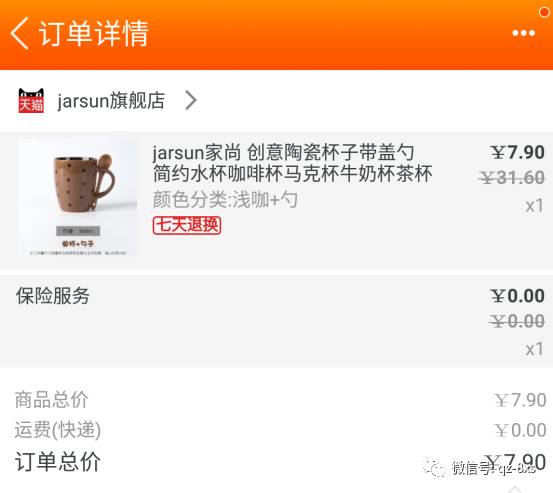Tap the 颜色分类:浅咖+勺 variant text
Screen dimensions: 553x493
click(x=225, y=200)
